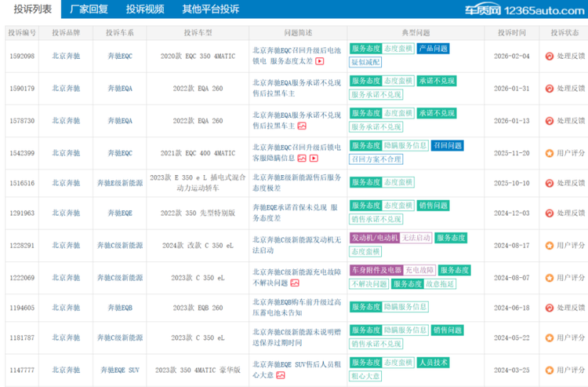Viewport: 588px width, 387px height.
Task: Open complaint 奔驰EQE承诺首保未兑现 description
Action: [295, 213]
